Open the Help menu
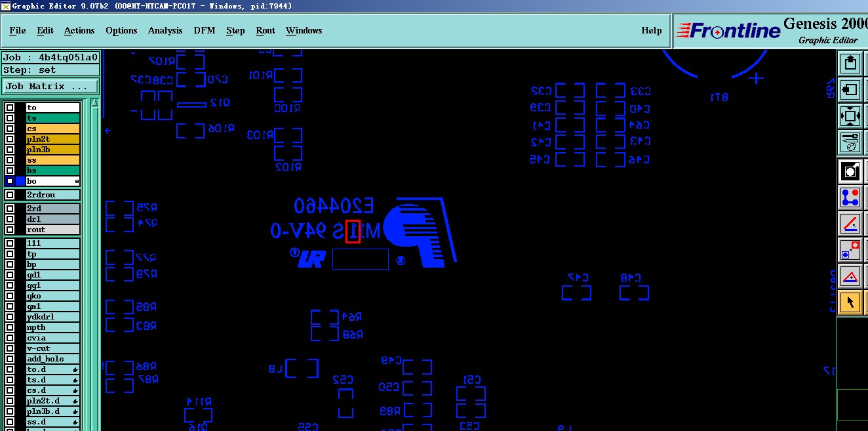 651,30
